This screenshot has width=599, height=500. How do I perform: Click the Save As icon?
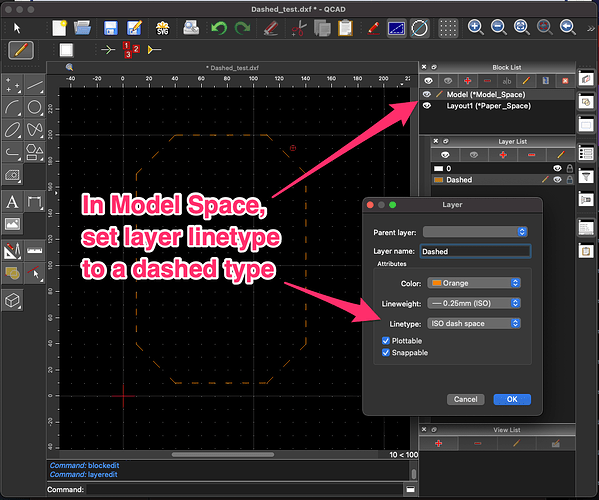(x=134, y=28)
